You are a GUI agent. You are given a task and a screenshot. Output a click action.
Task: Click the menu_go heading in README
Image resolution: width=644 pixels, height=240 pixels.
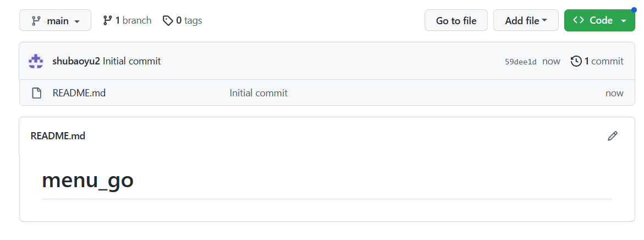[87, 180]
